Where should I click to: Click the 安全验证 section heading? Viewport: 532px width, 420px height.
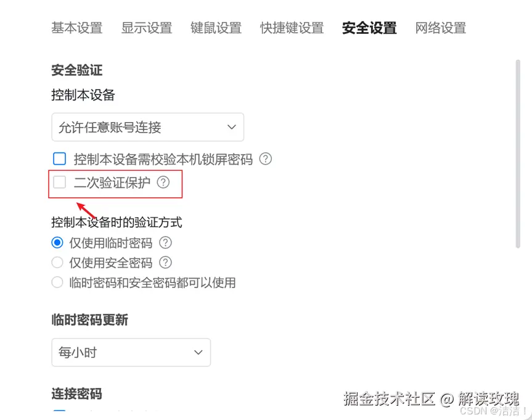pyautogui.click(x=76, y=70)
